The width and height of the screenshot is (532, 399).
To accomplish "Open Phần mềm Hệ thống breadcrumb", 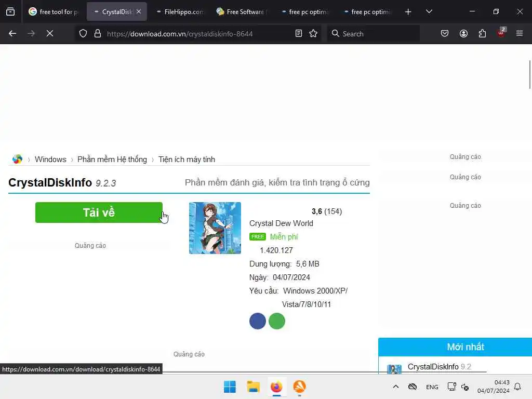I will (112, 159).
